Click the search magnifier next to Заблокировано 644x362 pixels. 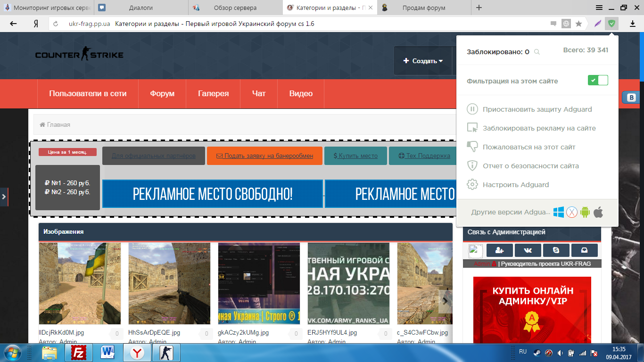pos(537,52)
